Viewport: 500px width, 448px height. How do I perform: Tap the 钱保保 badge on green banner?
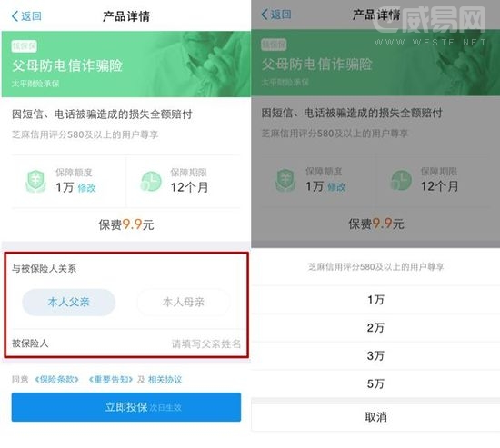[x=25, y=46]
